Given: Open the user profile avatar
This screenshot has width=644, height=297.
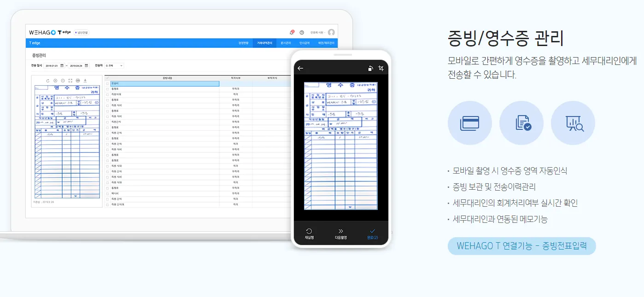Looking at the screenshot, I should tap(331, 32).
